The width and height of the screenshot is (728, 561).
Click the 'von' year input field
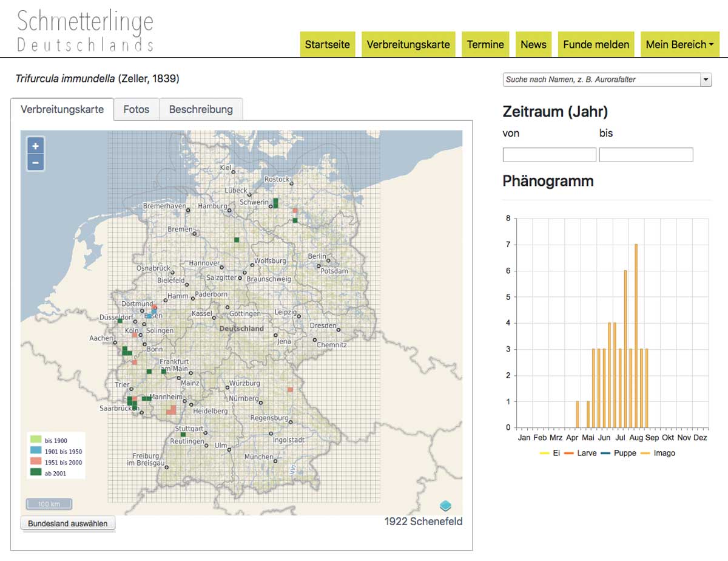click(x=549, y=155)
